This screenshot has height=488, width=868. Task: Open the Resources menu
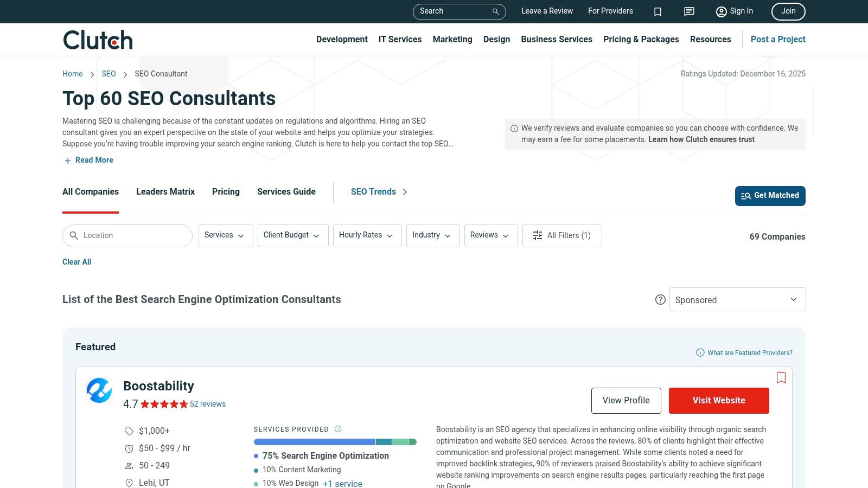point(710,39)
